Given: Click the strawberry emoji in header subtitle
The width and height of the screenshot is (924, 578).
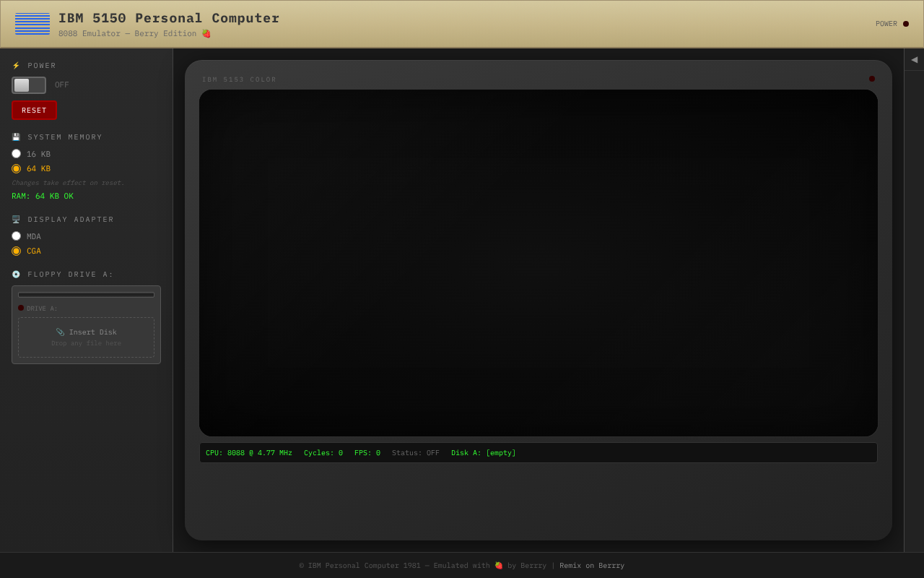Looking at the screenshot, I should tap(206, 34).
